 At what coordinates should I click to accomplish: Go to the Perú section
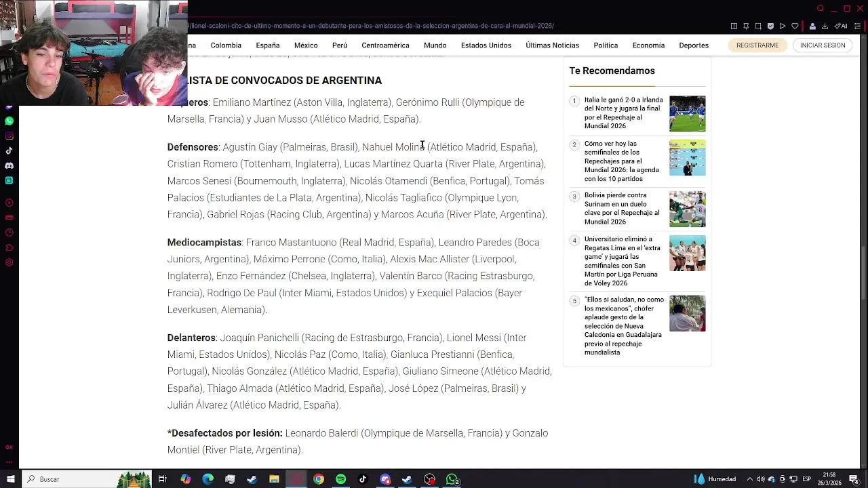pos(340,45)
